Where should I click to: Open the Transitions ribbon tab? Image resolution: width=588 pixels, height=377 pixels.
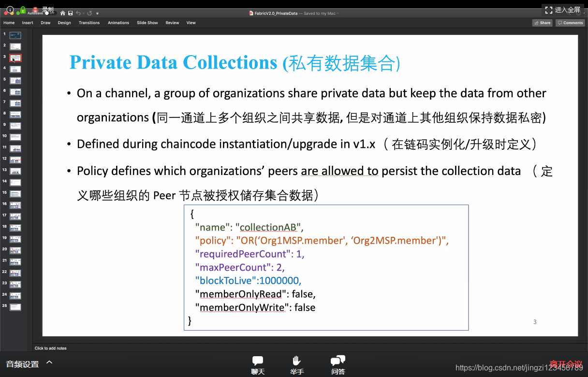point(89,23)
